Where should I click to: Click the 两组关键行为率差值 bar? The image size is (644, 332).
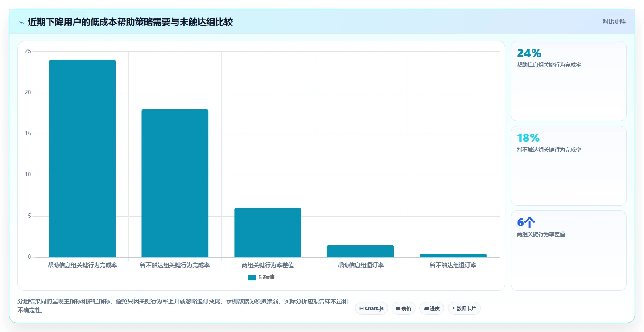coord(268,233)
